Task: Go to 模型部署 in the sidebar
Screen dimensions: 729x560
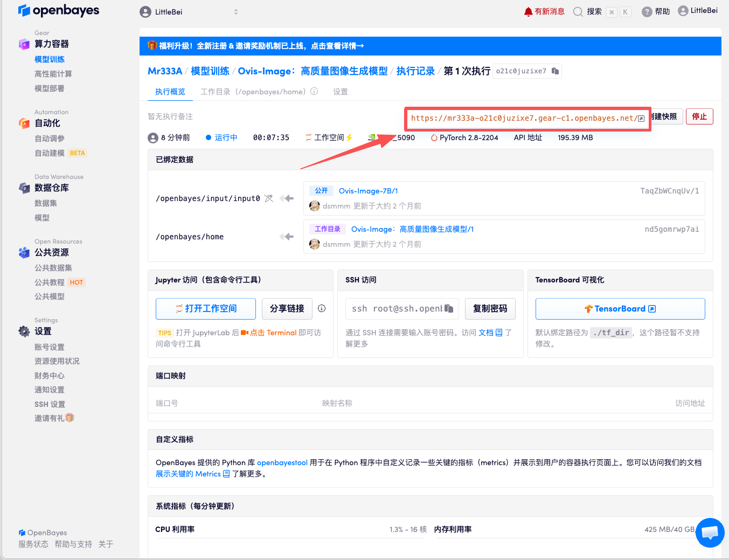Action: (x=50, y=88)
